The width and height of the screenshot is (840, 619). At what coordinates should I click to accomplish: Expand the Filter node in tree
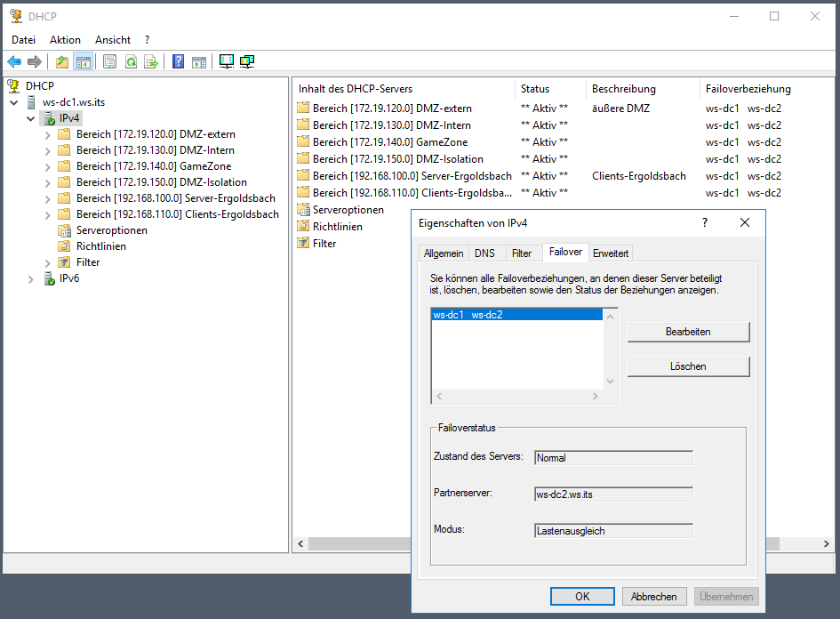coord(47,263)
